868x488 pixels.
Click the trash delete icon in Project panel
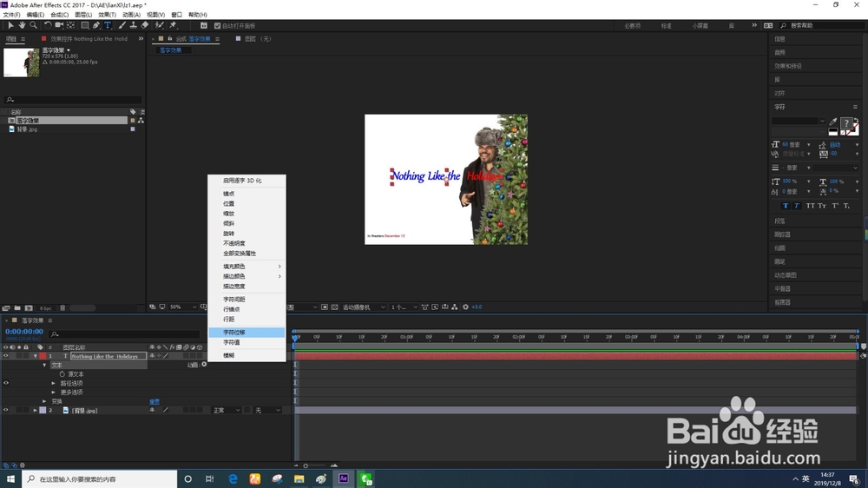tap(62, 308)
